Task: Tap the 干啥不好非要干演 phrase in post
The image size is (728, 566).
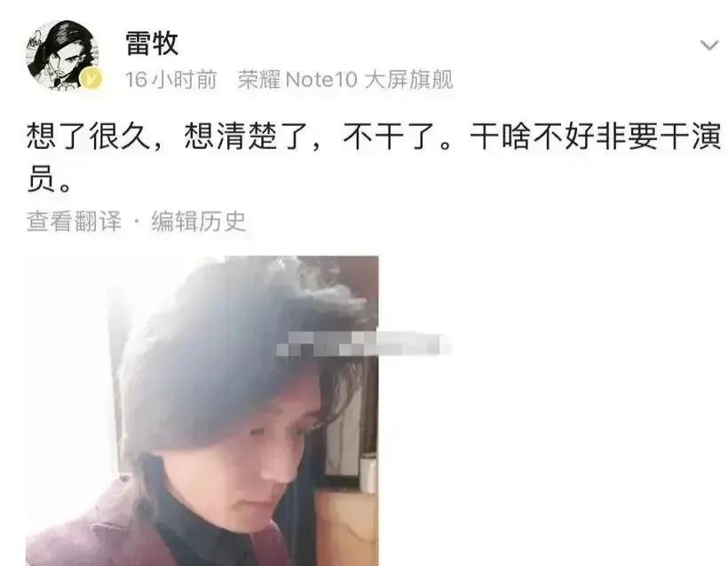Action: (x=596, y=137)
